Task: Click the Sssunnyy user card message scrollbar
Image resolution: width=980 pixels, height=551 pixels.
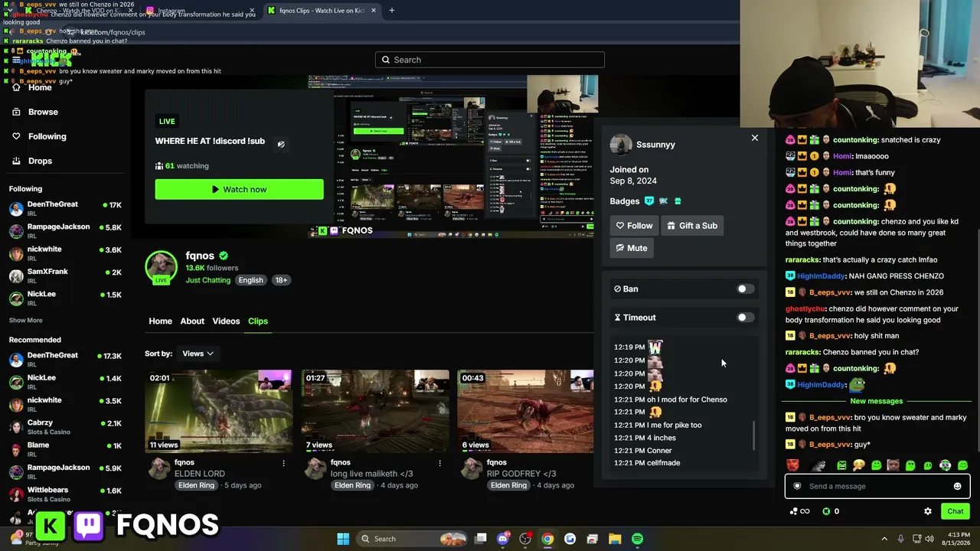Action: [754, 435]
